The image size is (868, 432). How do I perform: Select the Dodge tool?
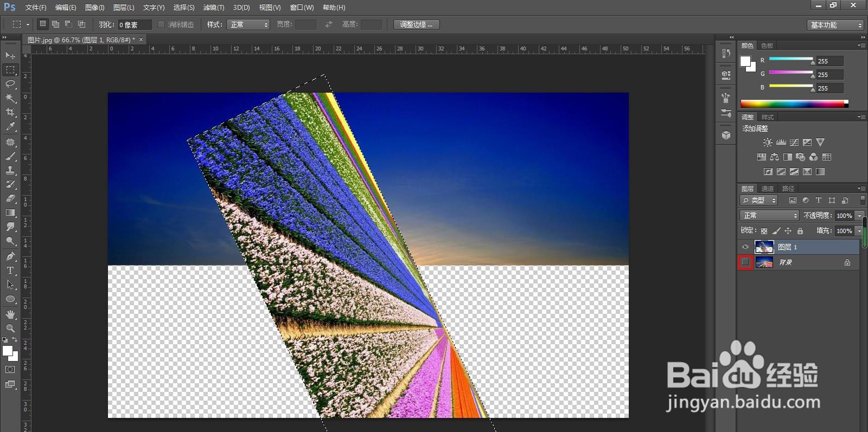[10, 241]
